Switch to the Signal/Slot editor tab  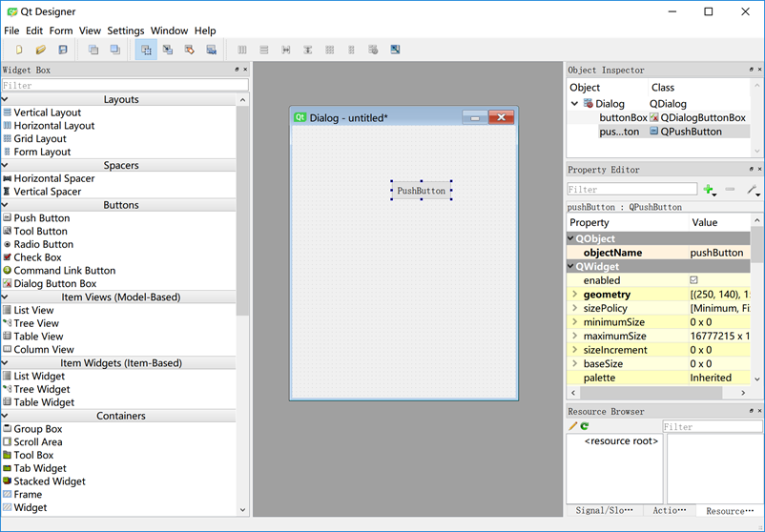(x=604, y=510)
